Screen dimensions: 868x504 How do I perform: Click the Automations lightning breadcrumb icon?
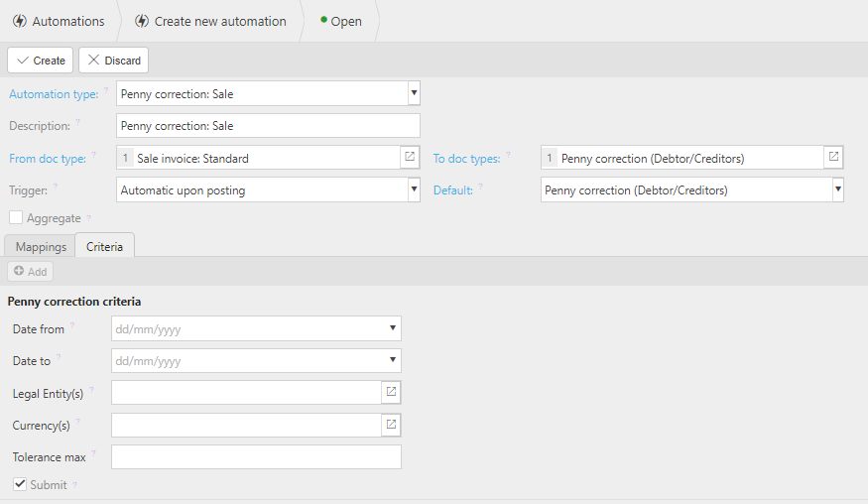pos(20,21)
